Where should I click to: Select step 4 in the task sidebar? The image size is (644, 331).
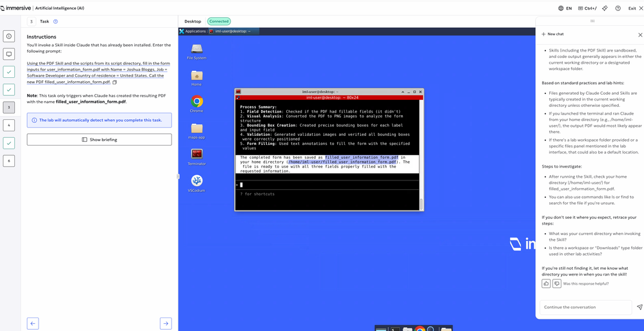click(x=9, y=125)
